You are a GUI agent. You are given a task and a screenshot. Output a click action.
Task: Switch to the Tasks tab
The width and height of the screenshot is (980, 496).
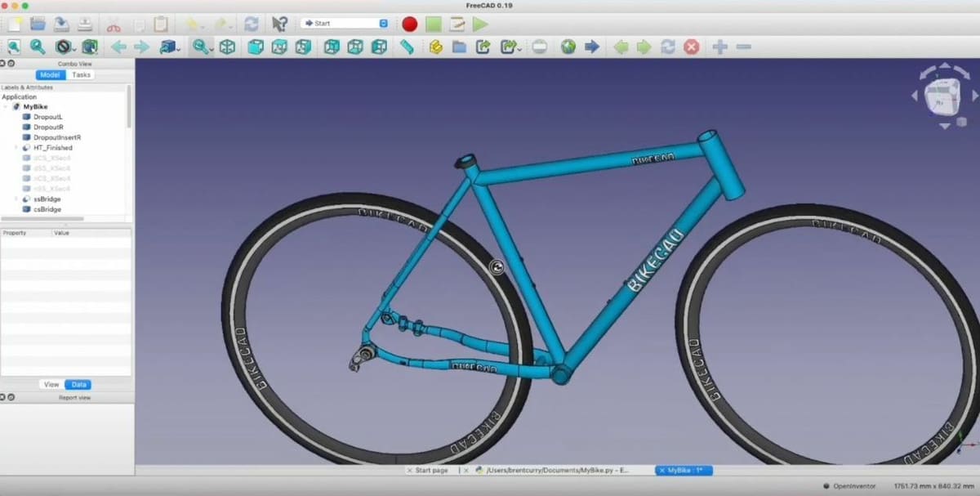(x=81, y=74)
